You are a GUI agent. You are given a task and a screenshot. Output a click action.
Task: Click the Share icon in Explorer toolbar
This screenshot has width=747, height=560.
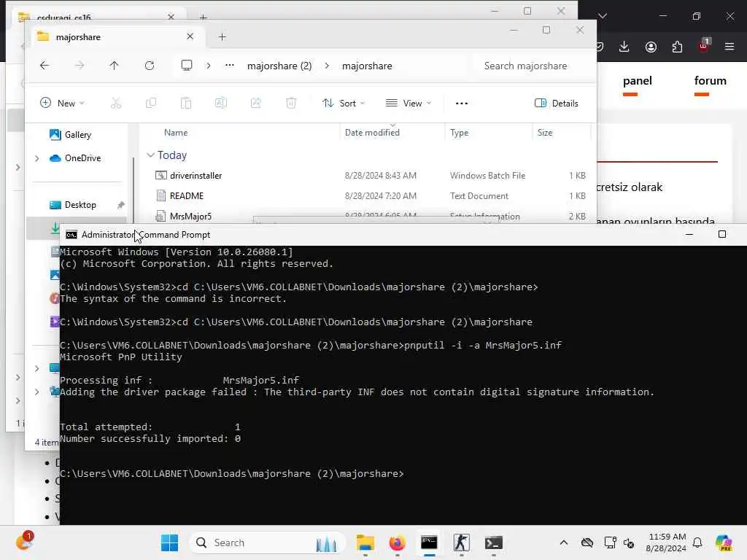[x=256, y=104]
